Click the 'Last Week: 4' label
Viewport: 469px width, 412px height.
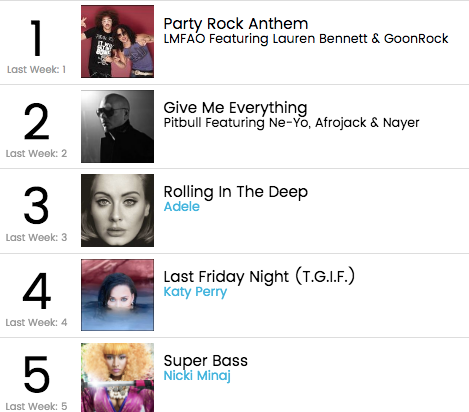36,322
